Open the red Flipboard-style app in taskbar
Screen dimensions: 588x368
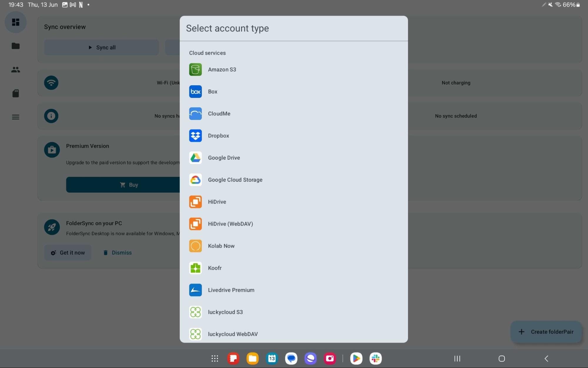(233, 358)
